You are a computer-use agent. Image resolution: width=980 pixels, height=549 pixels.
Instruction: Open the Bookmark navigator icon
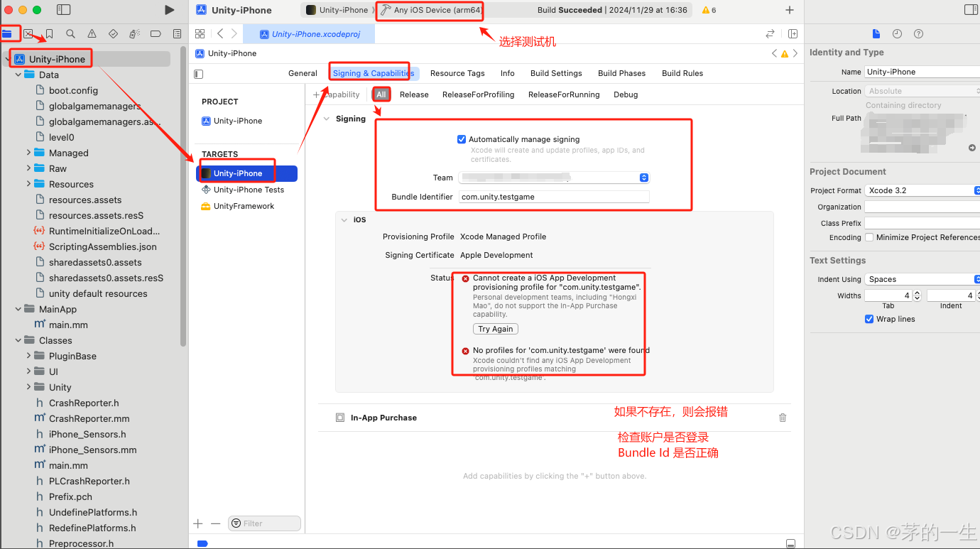point(49,33)
